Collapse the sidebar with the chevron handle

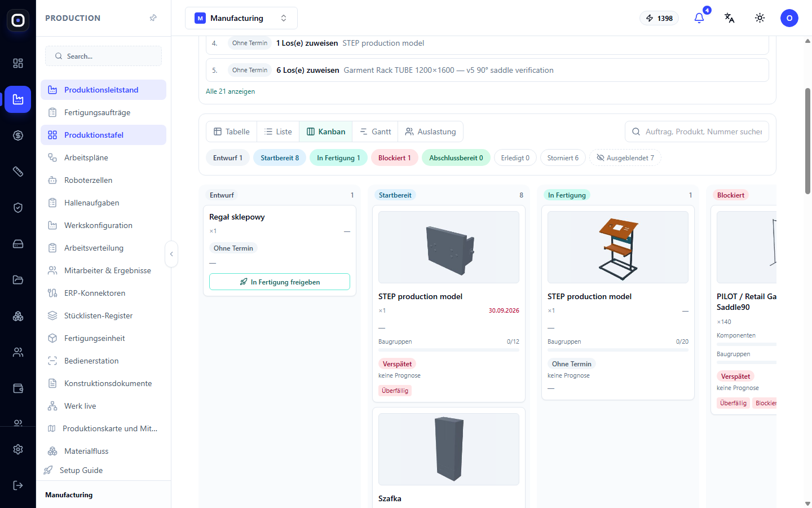coord(171,254)
